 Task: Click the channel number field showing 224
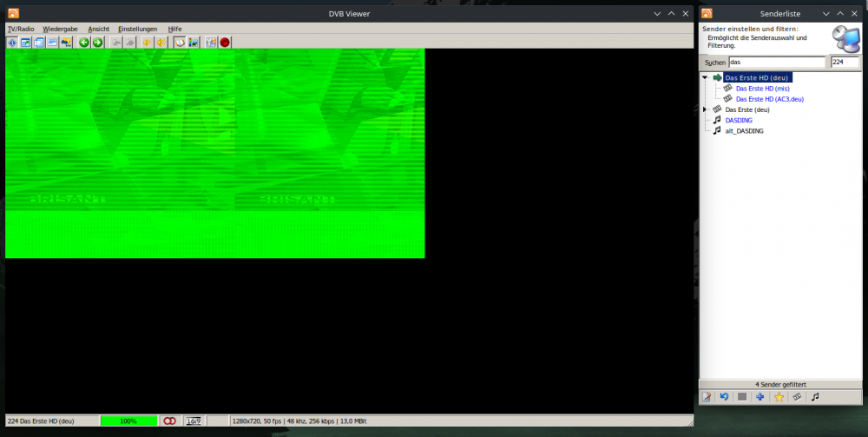point(845,62)
